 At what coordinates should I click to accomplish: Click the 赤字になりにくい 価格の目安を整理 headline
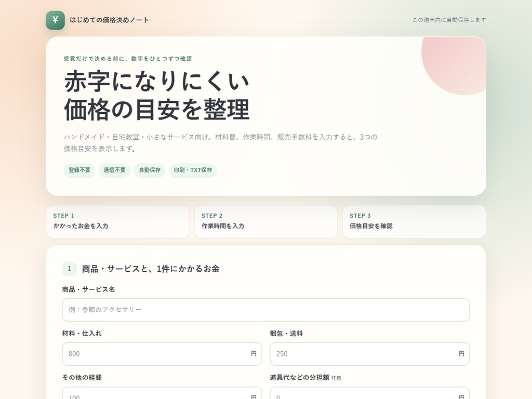(x=157, y=96)
